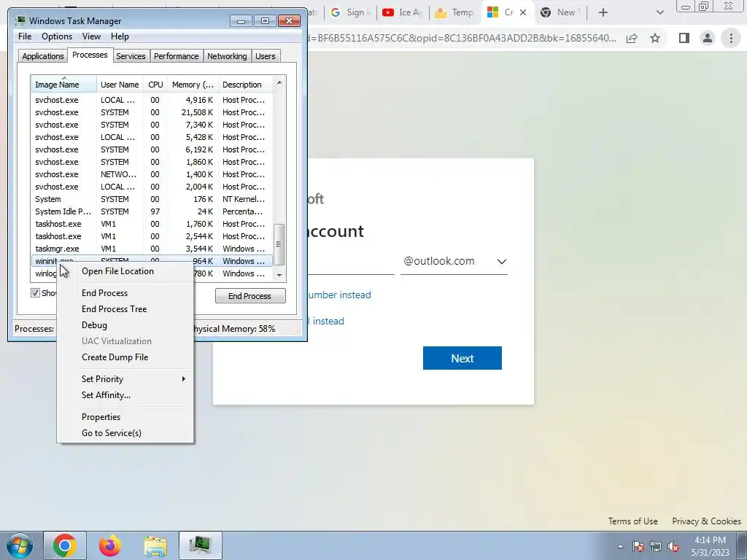The width and height of the screenshot is (747, 560).
Task: Open the Options menu in Task Manager
Action: (57, 36)
